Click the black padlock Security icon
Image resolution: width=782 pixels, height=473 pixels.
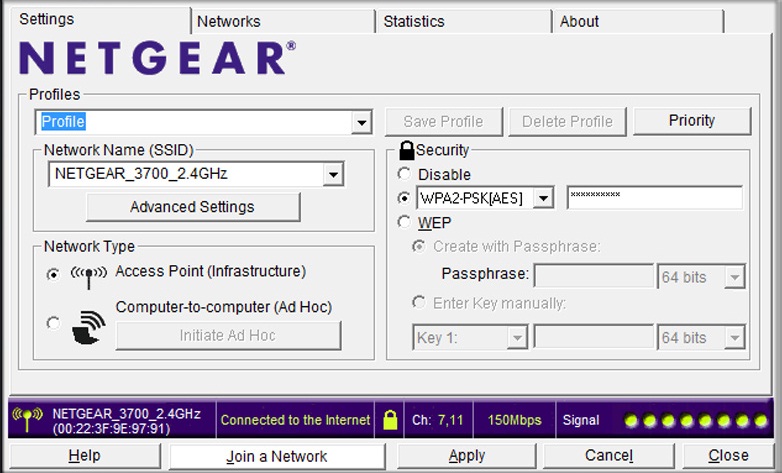pos(406,150)
